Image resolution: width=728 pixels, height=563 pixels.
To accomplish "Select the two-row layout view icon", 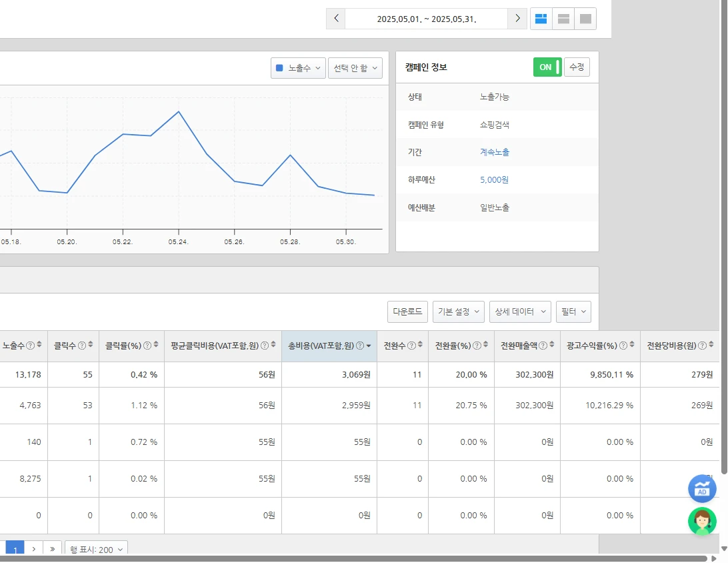I will (x=563, y=19).
